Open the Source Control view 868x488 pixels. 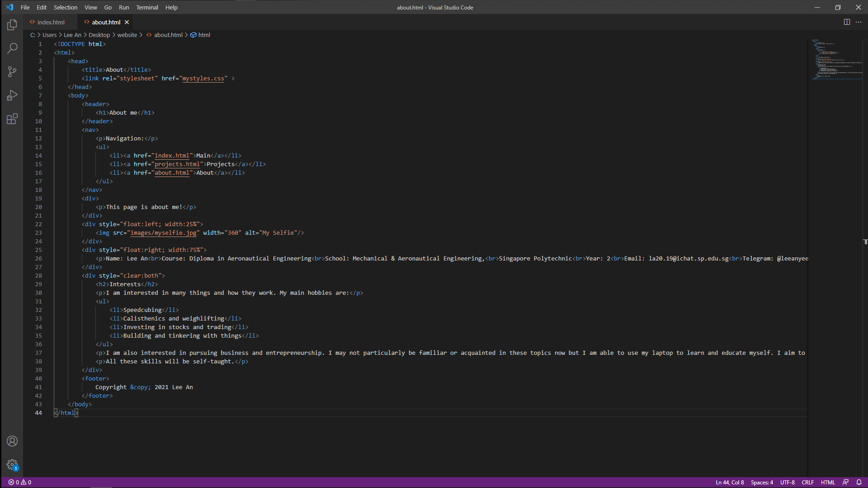click(12, 71)
